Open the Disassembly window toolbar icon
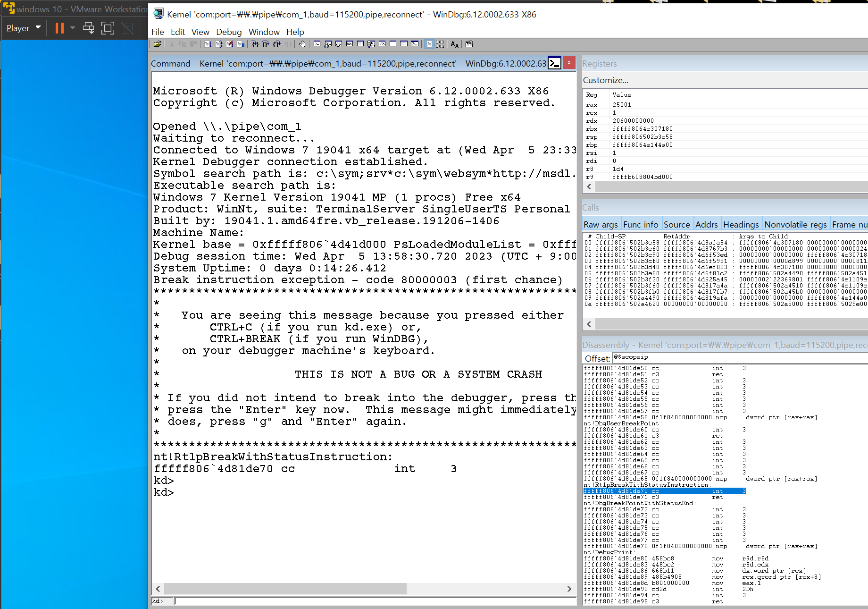Image resolution: width=868 pixels, height=609 pixels. (x=382, y=44)
